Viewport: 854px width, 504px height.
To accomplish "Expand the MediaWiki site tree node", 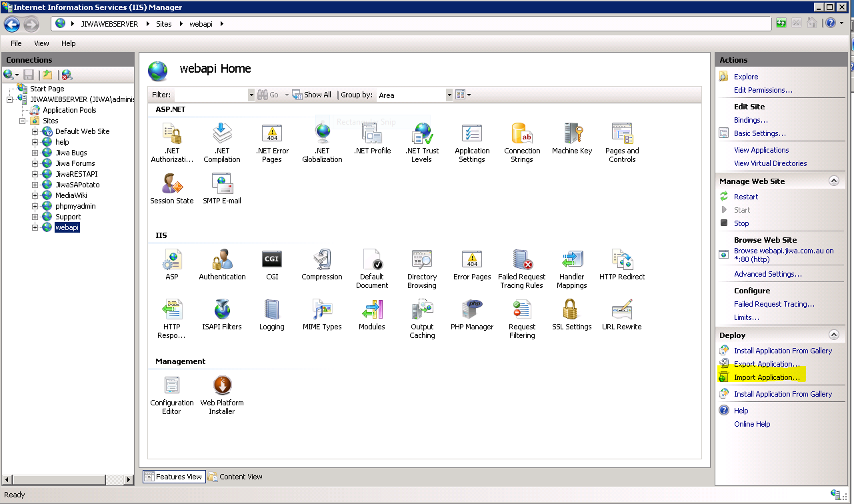I will tap(35, 195).
